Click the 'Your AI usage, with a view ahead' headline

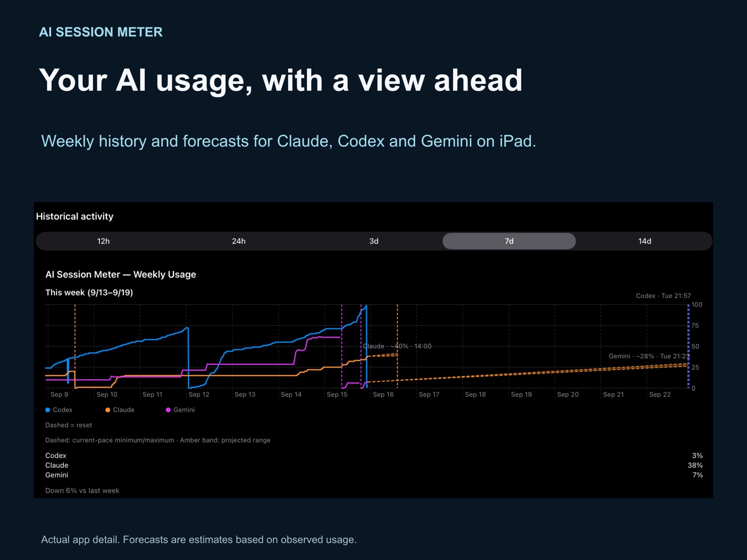click(x=281, y=80)
